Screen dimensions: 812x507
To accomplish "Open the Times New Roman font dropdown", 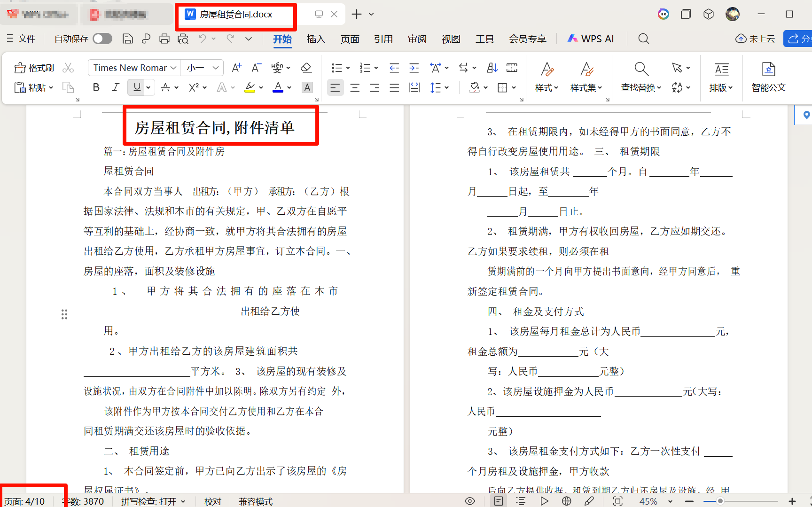I will (133, 67).
